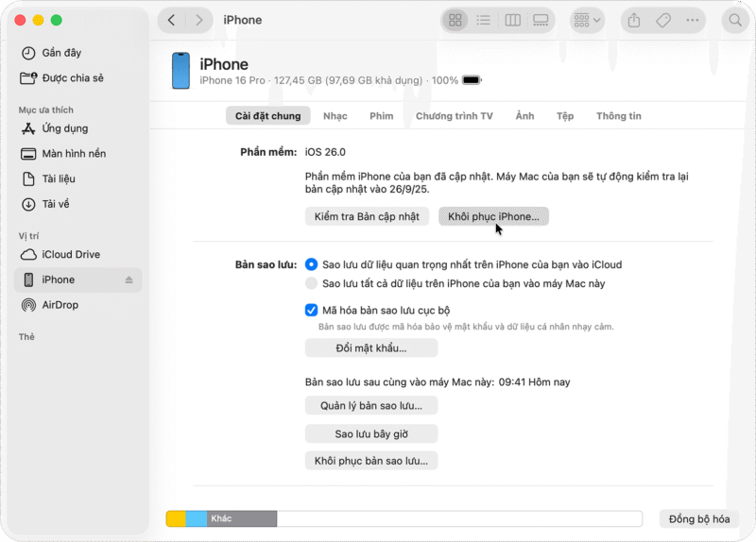Viewport: 756px width, 542px height.
Task: Switch to the Nhạc tab
Action: [335, 116]
